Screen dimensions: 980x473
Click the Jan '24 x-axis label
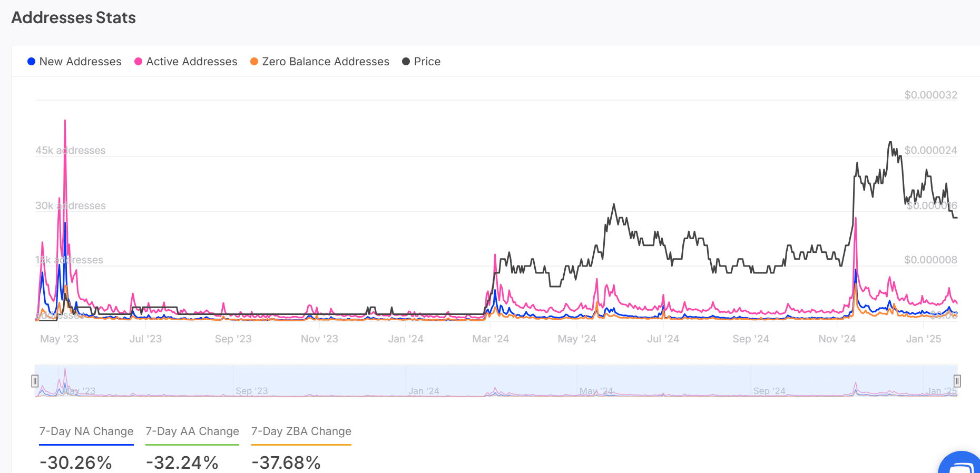click(405, 339)
